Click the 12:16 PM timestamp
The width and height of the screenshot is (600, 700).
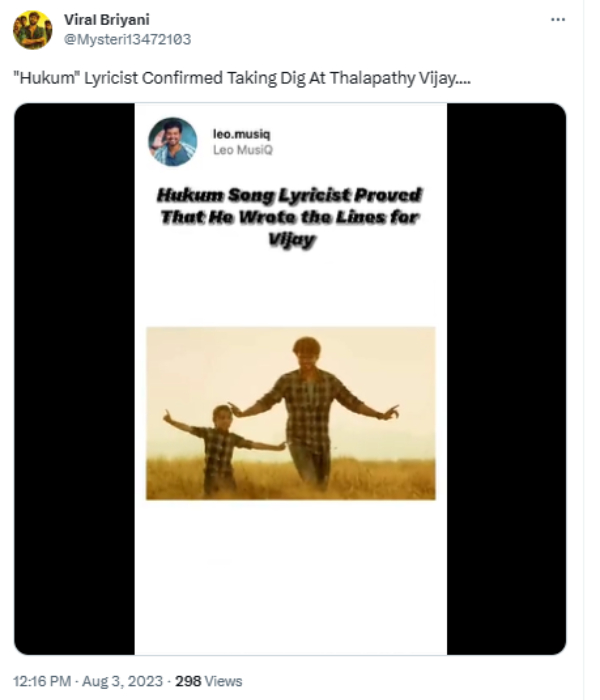(x=40, y=682)
